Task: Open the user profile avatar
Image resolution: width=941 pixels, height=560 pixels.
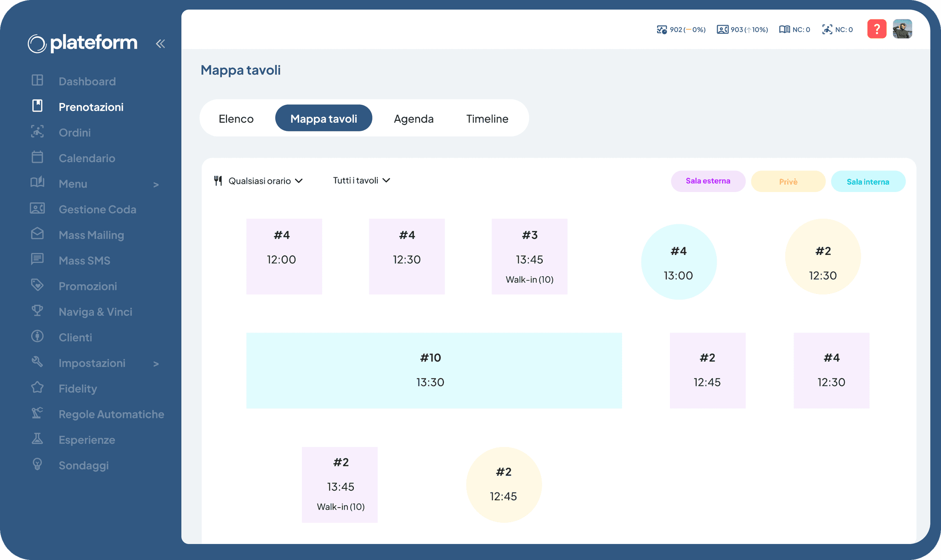Action: click(902, 29)
